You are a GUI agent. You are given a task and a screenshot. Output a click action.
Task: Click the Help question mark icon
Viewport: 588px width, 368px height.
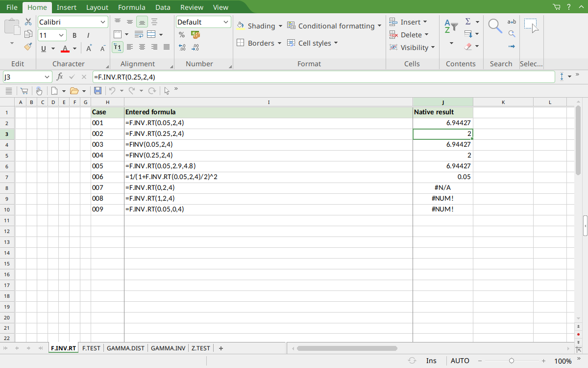568,7
